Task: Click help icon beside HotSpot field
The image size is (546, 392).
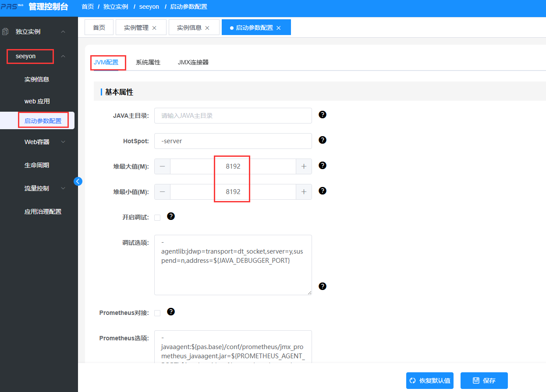Action: pyautogui.click(x=323, y=140)
